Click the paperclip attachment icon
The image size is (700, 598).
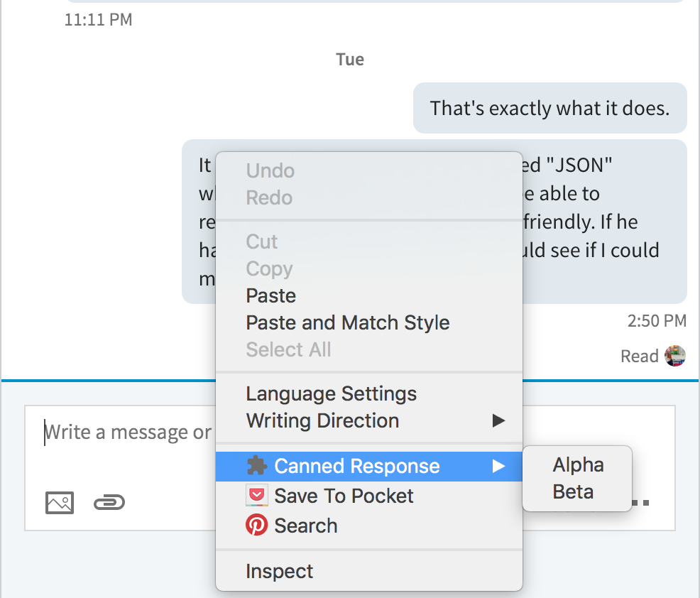[109, 503]
